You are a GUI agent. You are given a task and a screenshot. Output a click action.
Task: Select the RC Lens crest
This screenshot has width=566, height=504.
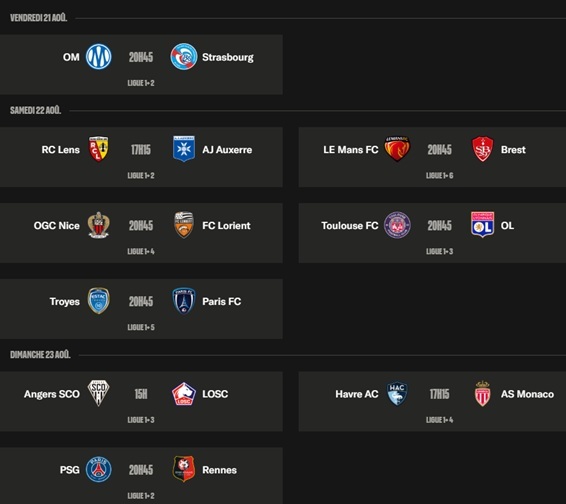[x=99, y=149]
